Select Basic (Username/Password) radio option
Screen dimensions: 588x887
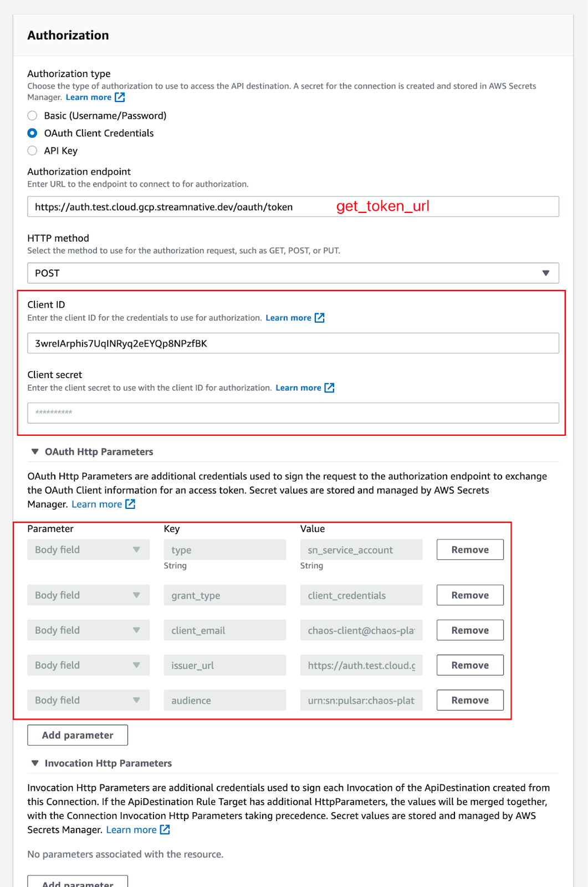click(33, 115)
